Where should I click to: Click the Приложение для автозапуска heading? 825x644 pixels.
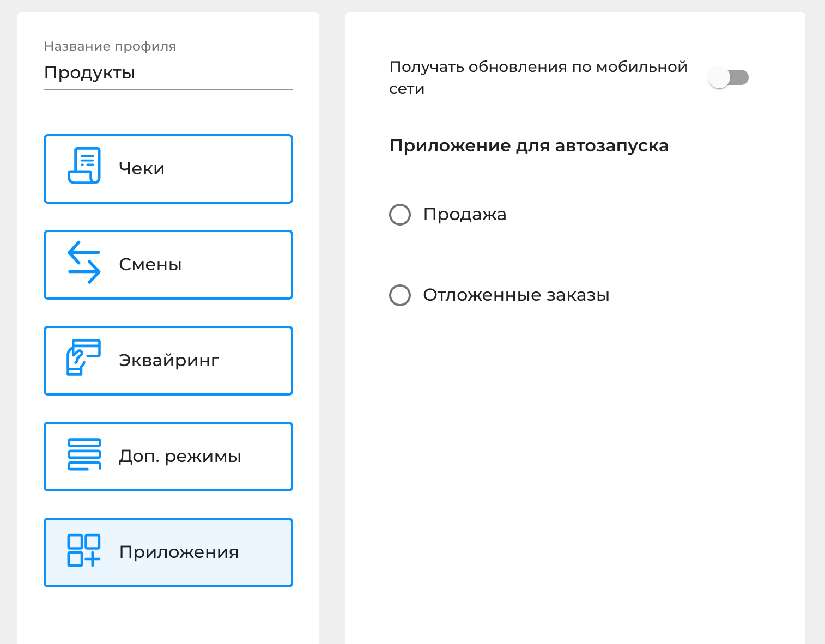[529, 146]
